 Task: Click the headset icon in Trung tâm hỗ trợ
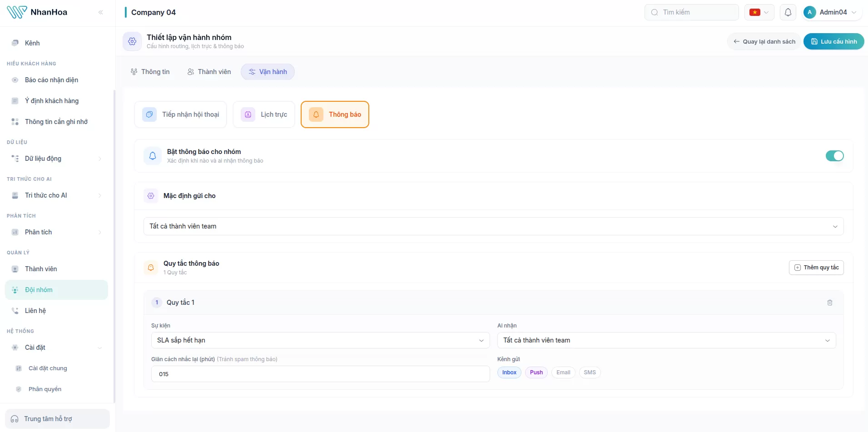[15, 419]
